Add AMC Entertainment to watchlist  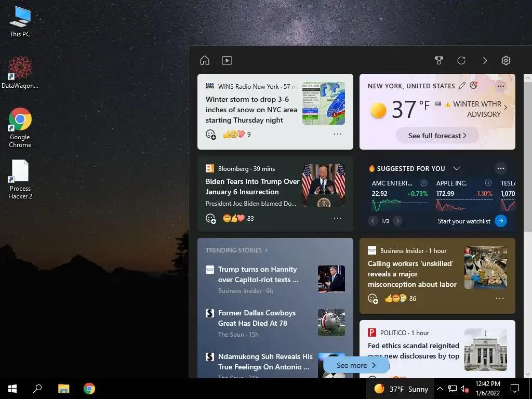point(424,183)
